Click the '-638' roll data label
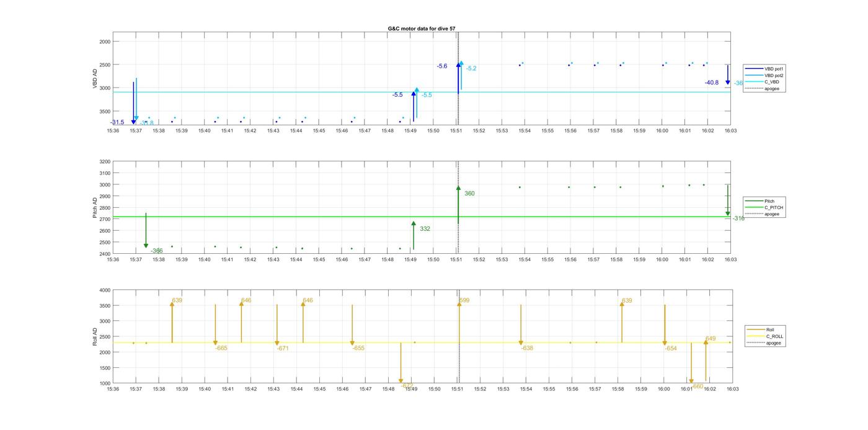This screenshot has height=430, width=868. pos(527,348)
